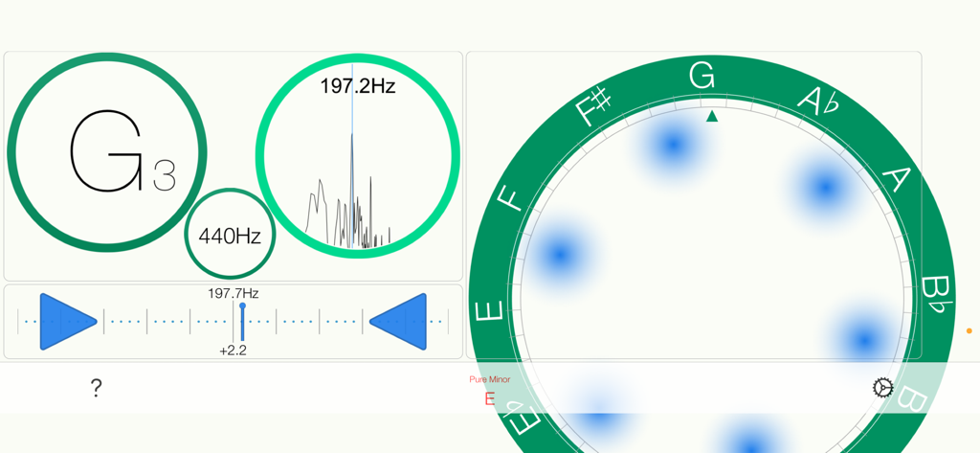This screenshot has width=980, height=453.
Task: Tap the 440Hz reference pitch circle
Action: pyautogui.click(x=230, y=235)
